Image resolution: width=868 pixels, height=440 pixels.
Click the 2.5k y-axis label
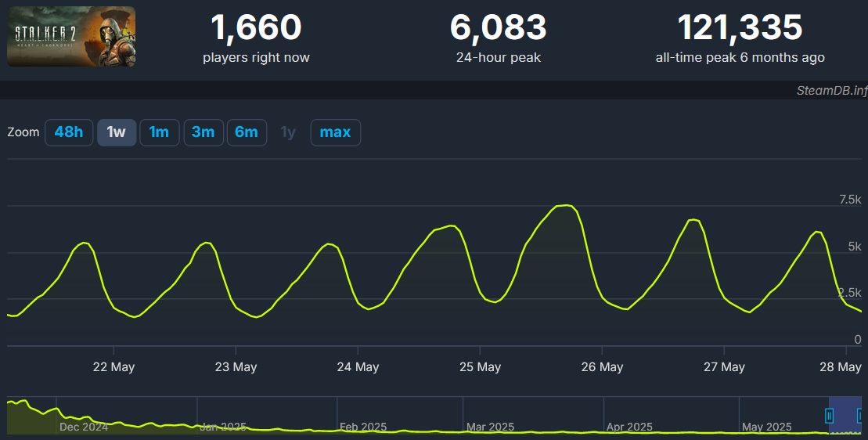click(x=850, y=293)
